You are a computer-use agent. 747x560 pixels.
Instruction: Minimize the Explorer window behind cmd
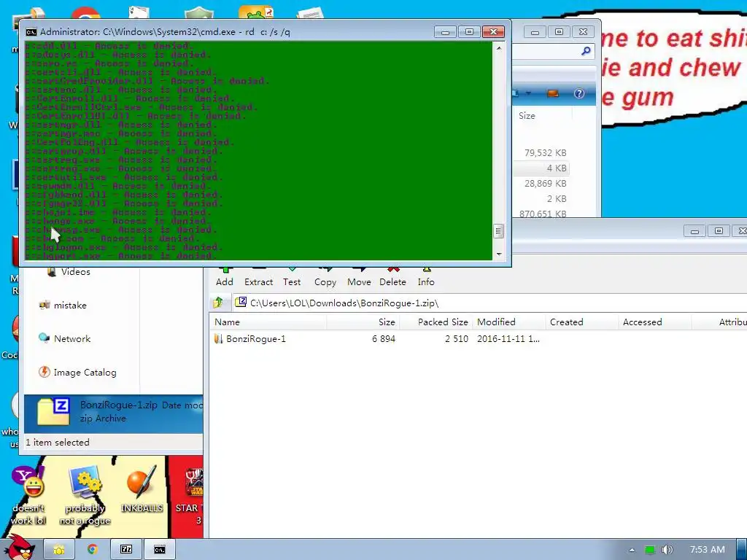point(535,32)
